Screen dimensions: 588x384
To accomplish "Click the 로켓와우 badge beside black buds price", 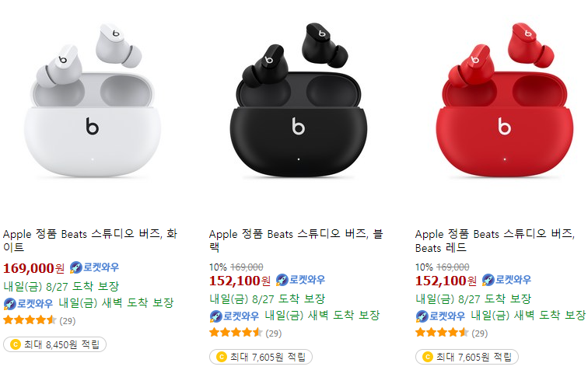I will pos(300,280).
